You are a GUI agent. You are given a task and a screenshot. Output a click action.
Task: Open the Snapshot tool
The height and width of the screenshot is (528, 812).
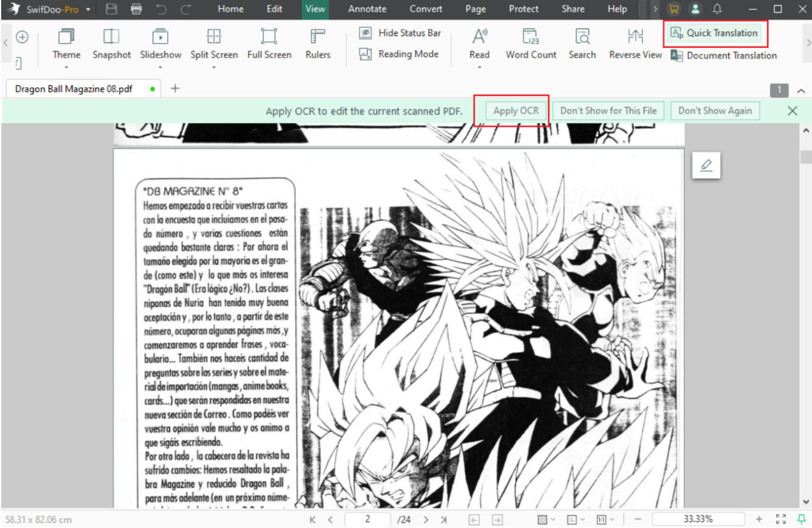pos(111,44)
